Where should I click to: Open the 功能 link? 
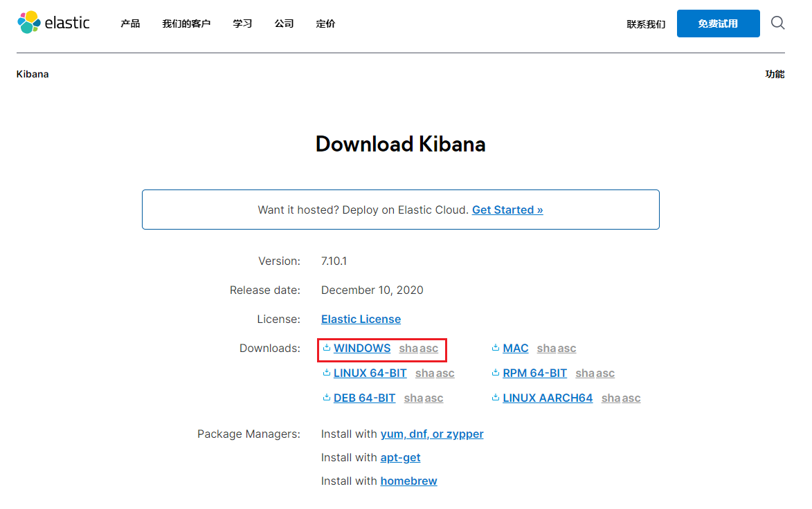pos(775,74)
